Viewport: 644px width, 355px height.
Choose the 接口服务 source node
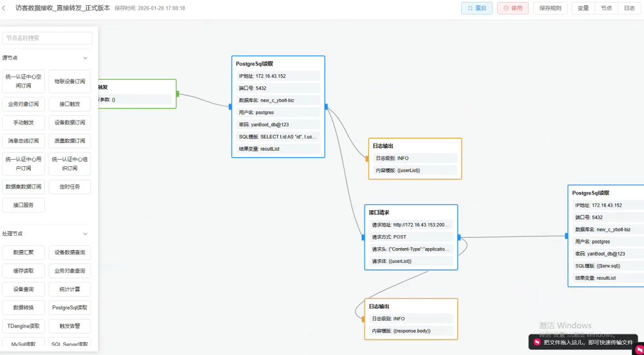click(24, 205)
